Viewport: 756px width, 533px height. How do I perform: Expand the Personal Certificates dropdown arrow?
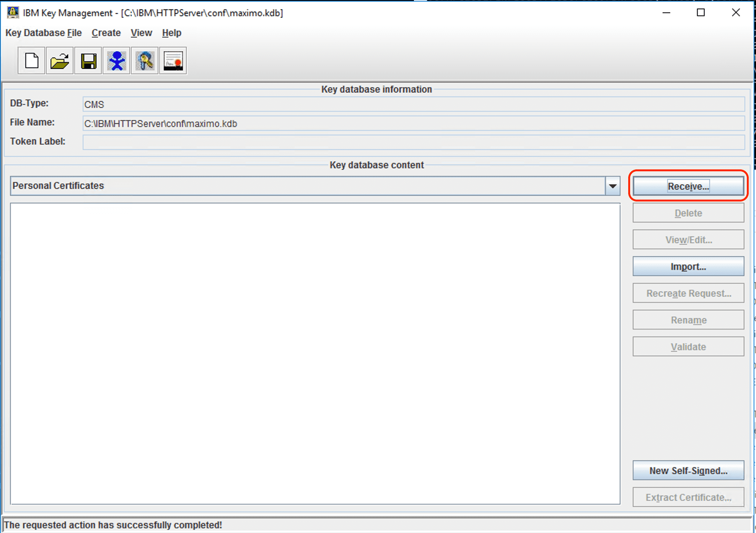click(x=613, y=186)
